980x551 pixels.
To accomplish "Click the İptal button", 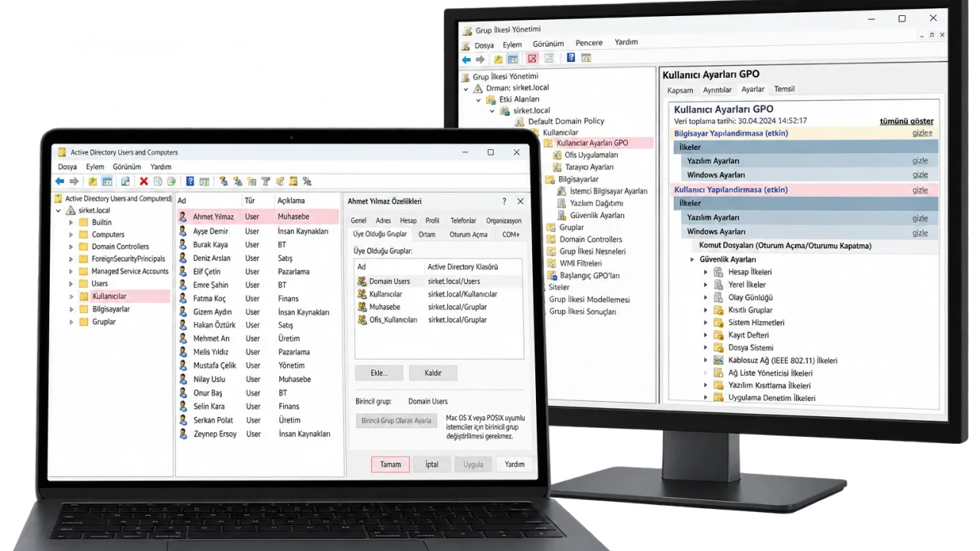I will (432, 465).
